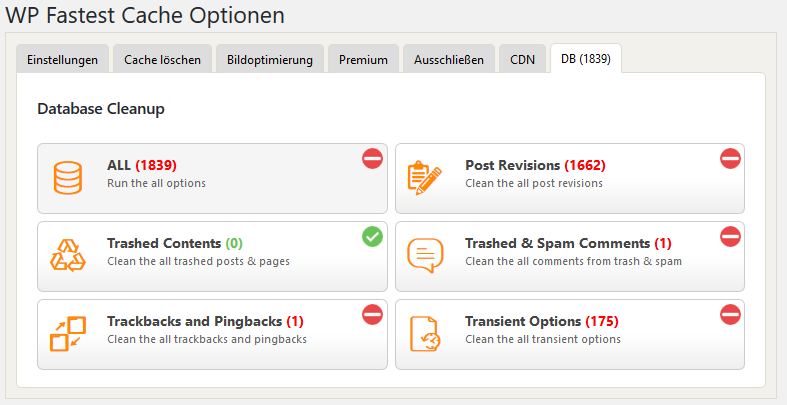
Task: Click the Post Revisions clipboard pencil icon
Action: (x=424, y=177)
